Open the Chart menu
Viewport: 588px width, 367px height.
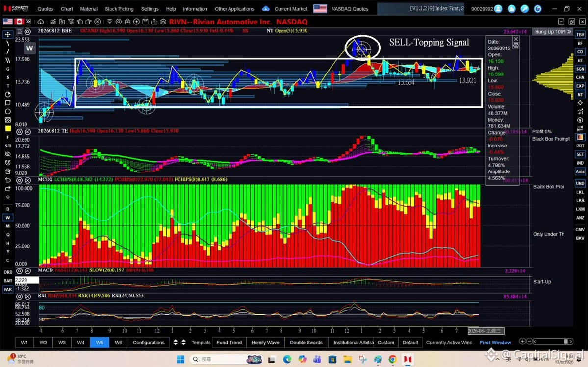(67, 9)
